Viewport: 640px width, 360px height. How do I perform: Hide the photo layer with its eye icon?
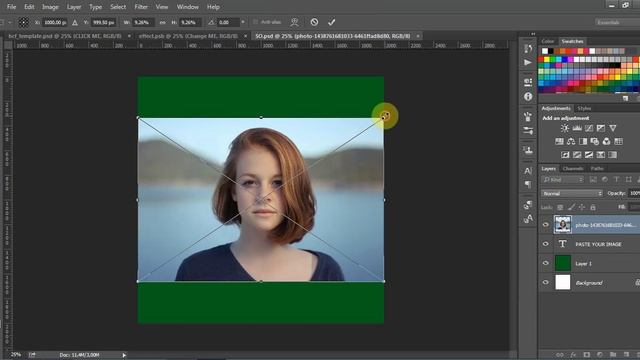click(546, 224)
